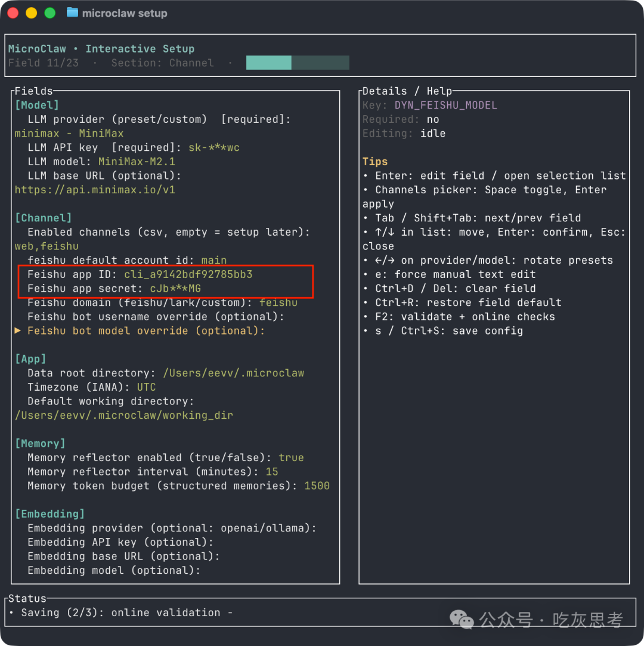Click the yellow minimize window button
Viewport: 644px width, 646px height.
pyautogui.click(x=31, y=13)
